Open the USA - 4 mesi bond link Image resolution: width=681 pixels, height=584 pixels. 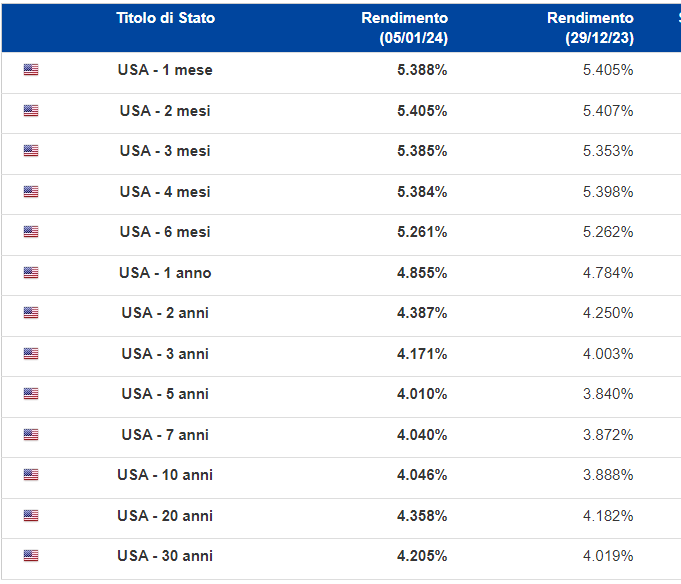click(x=165, y=192)
